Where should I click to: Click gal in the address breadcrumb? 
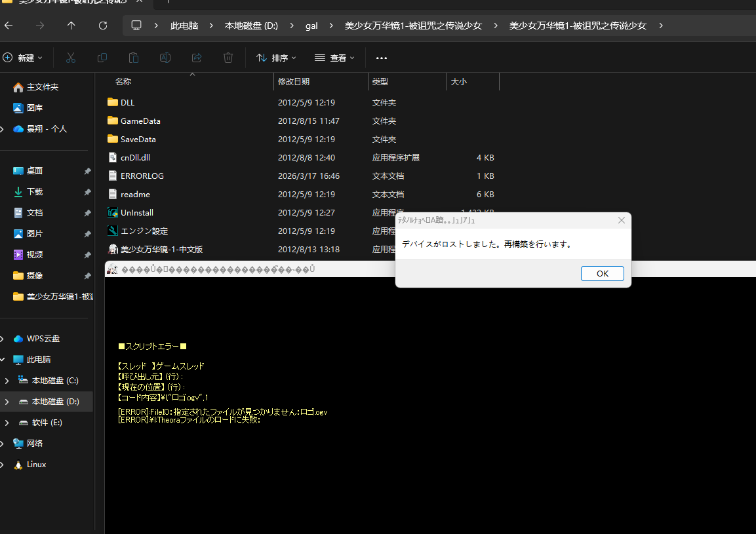[x=311, y=26]
